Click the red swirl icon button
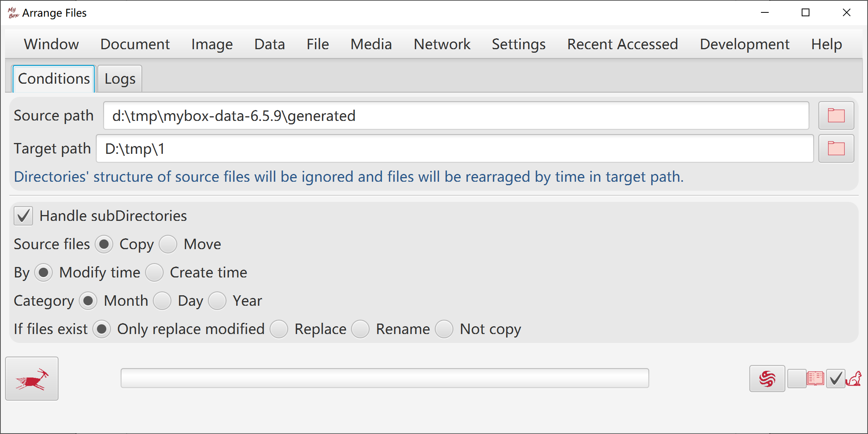Viewport: 868px width, 434px height. click(x=767, y=379)
